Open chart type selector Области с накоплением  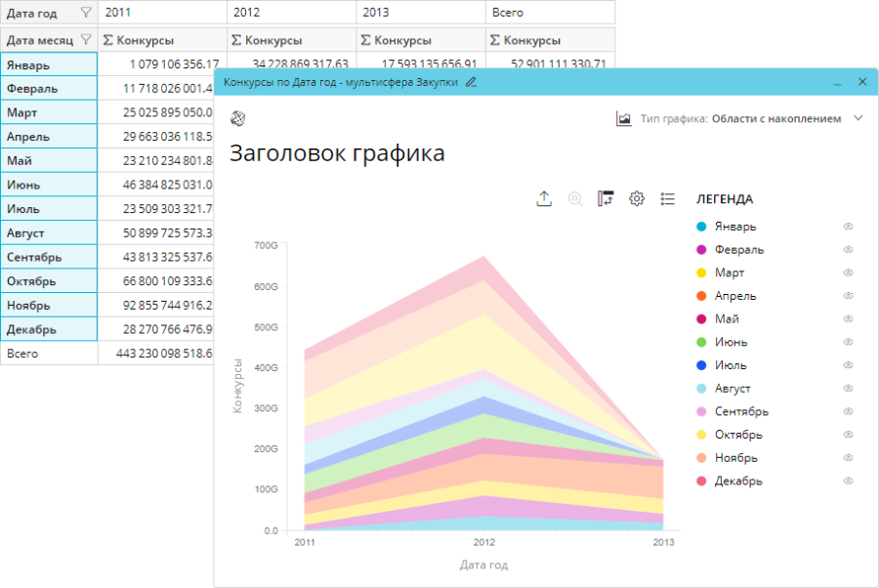point(775,118)
